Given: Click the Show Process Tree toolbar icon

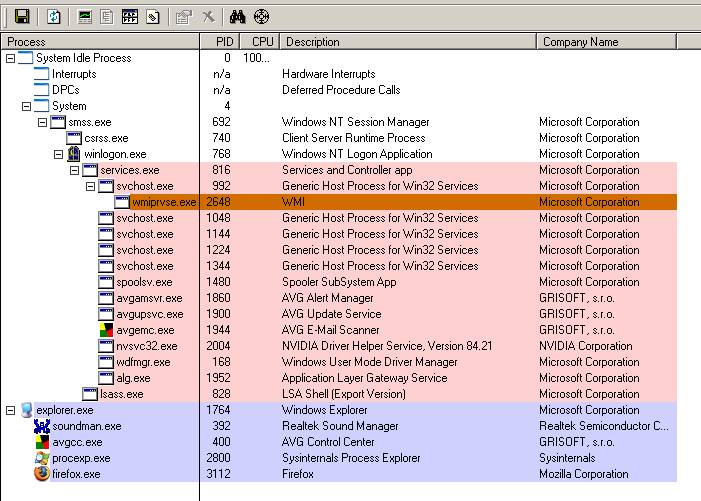Looking at the screenshot, I should pos(106,17).
